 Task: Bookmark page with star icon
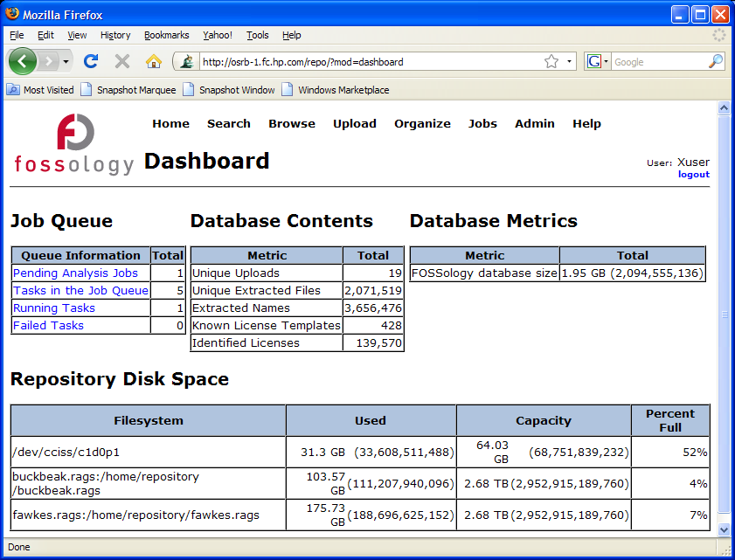click(x=551, y=62)
